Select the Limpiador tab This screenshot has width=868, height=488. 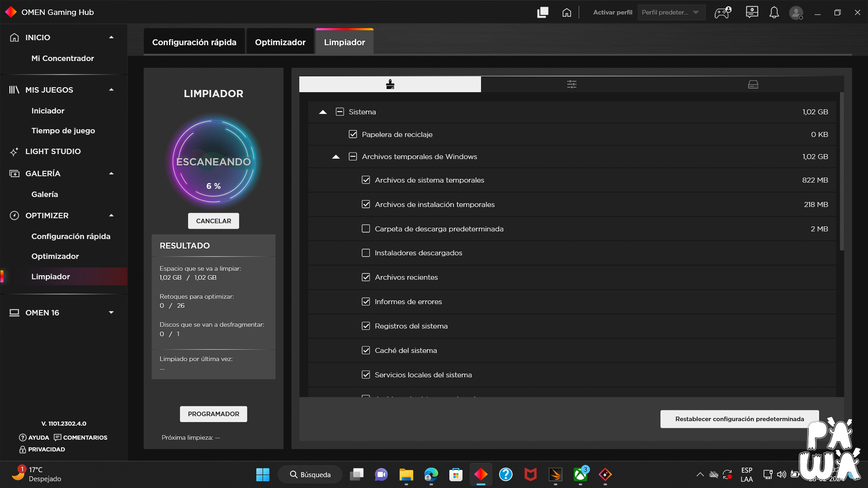(344, 42)
